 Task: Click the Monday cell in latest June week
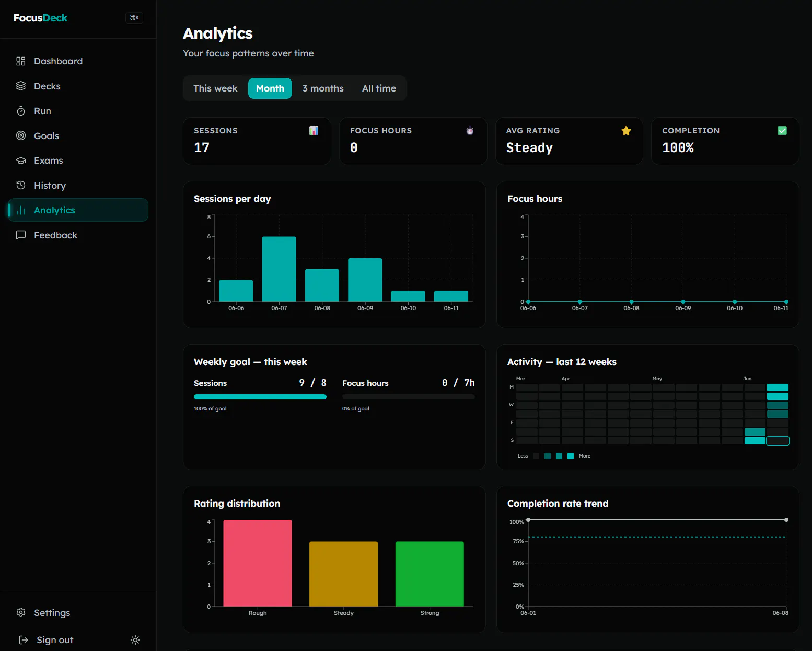(x=778, y=387)
